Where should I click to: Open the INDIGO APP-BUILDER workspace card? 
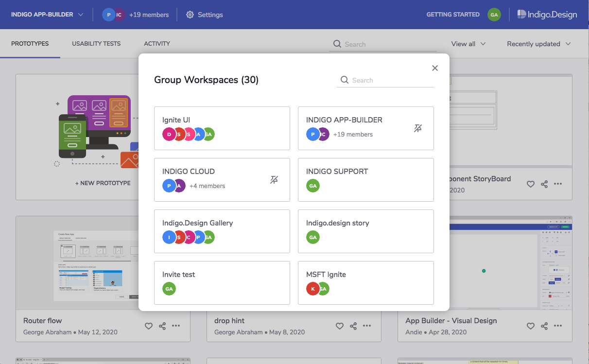(366, 128)
